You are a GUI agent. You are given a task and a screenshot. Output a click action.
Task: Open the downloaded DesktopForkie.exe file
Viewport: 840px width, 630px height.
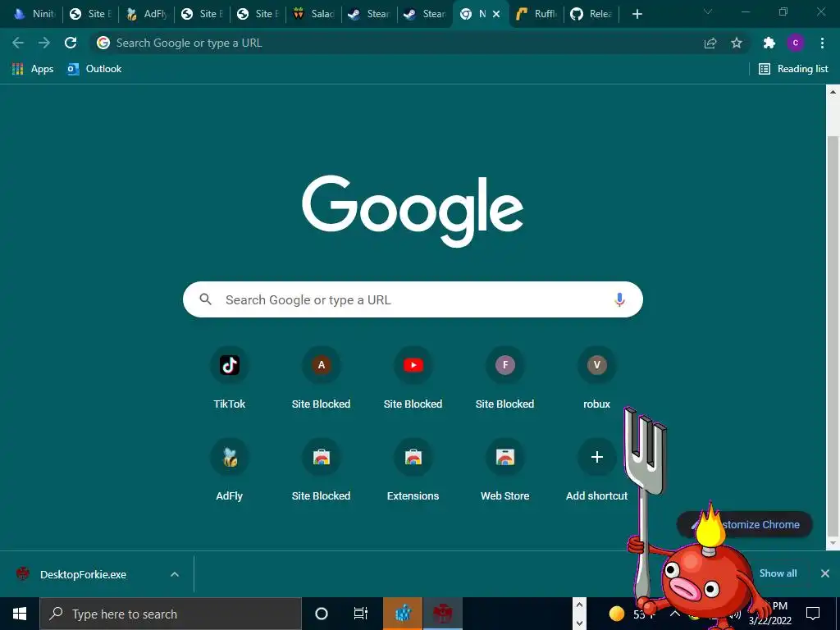tap(83, 574)
